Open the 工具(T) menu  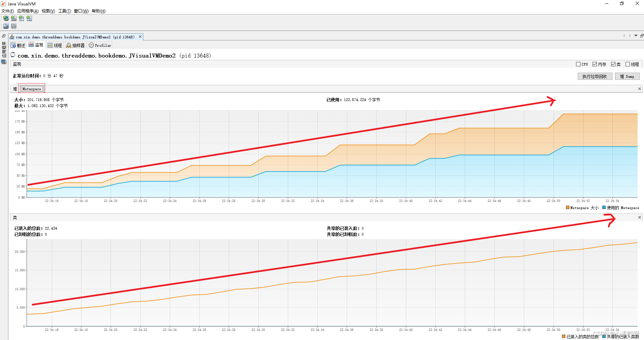(x=65, y=11)
